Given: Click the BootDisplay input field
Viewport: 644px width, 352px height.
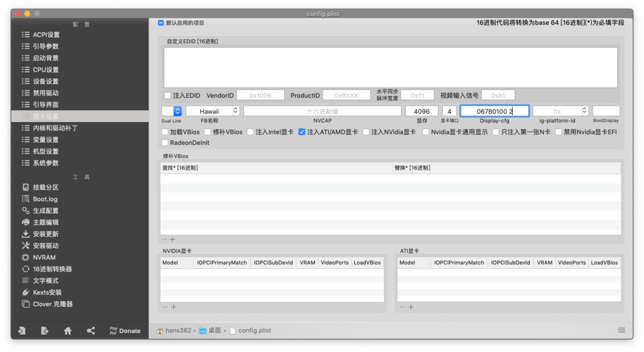Looking at the screenshot, I should 606,111.
